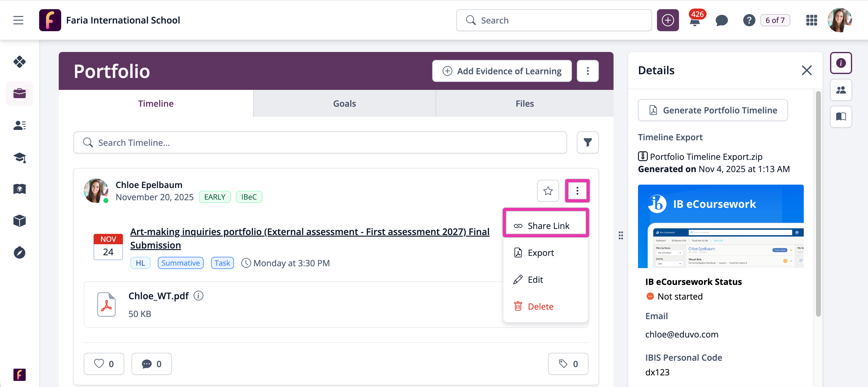Open the timeline filter funnel dropdown

(588, 142)
